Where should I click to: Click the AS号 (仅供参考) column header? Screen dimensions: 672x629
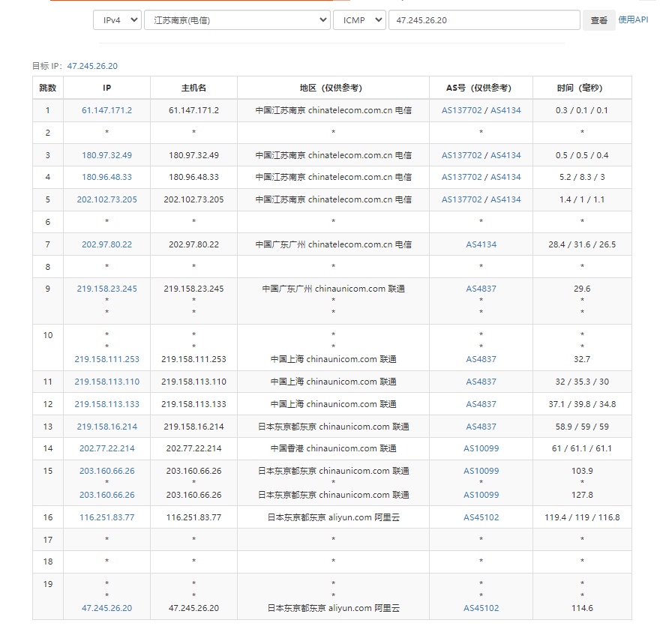[481, 88]
